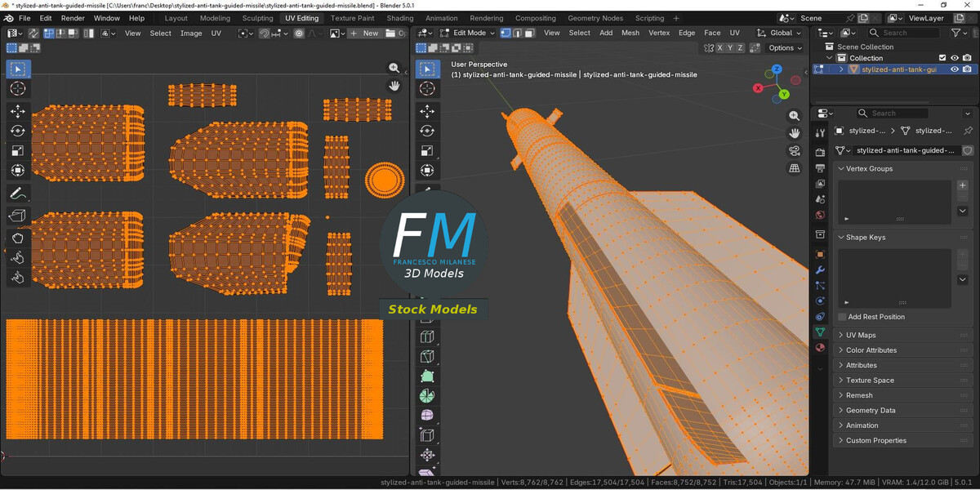This screenshot has height=490, width=980.
Task: Hide stylized-anti-tank object in viewport via eye icon
Action: tap(955, 69)
